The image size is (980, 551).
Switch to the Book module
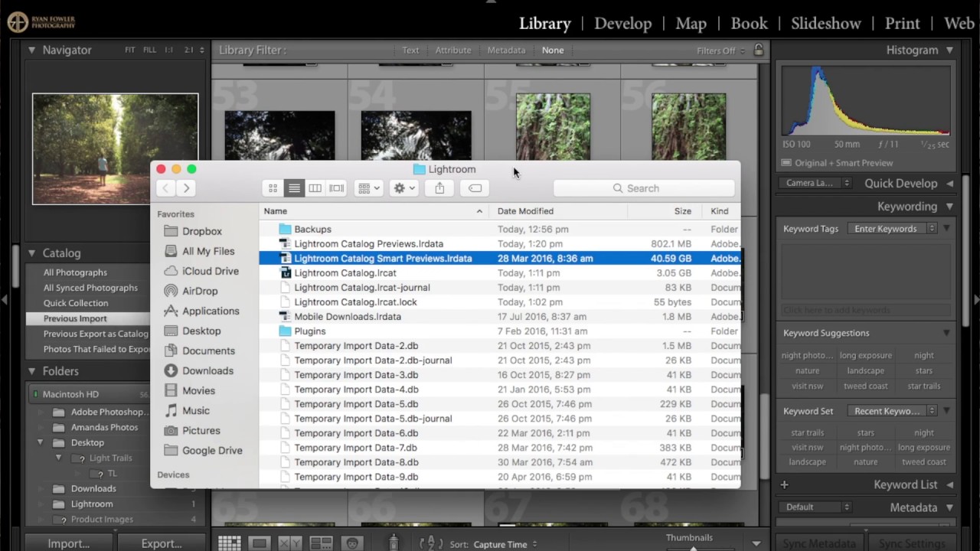coord(749,23)
